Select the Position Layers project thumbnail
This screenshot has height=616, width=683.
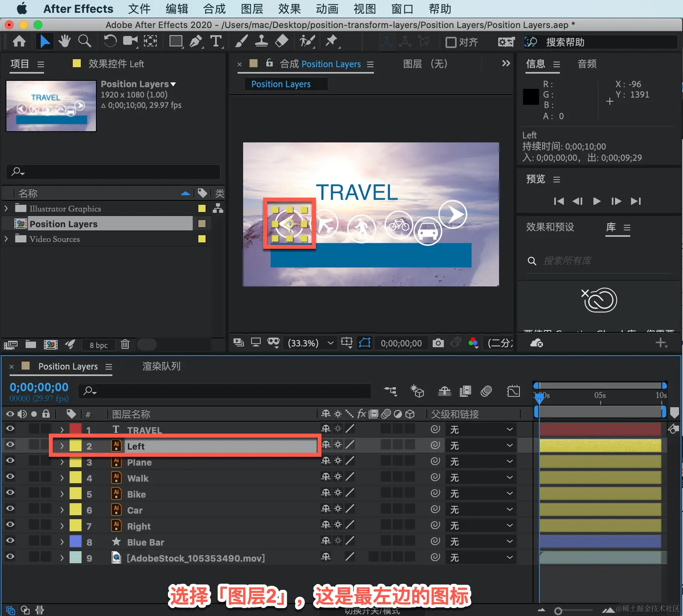tap(51, 106)
